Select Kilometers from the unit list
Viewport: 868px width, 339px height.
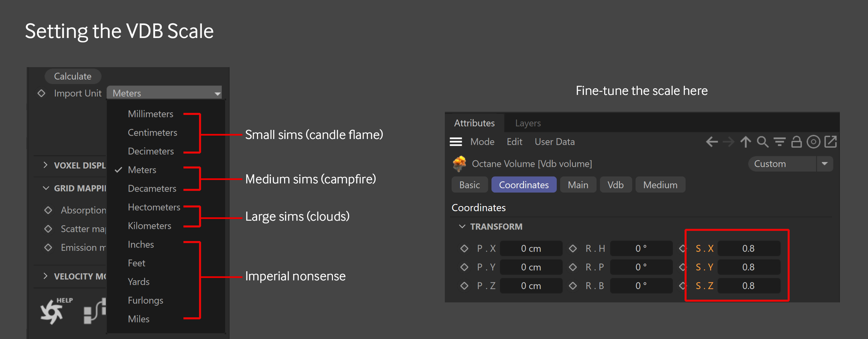tap(149, 226)
